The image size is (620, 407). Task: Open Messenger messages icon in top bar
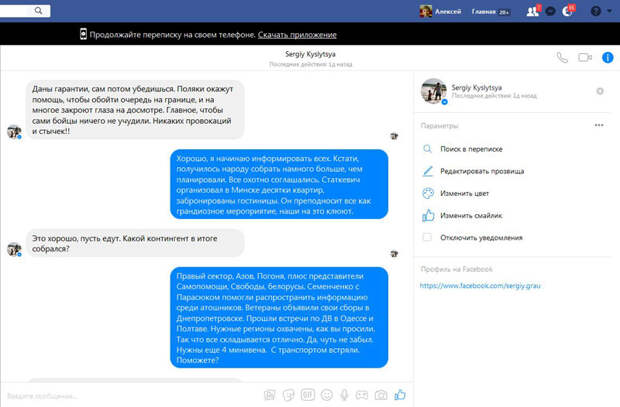click(x=550, y=11)
